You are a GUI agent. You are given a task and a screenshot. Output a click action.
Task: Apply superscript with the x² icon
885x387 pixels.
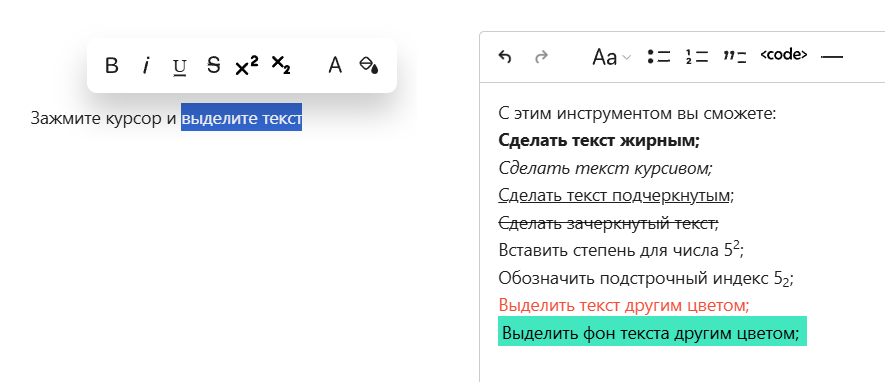click(247, 66)
